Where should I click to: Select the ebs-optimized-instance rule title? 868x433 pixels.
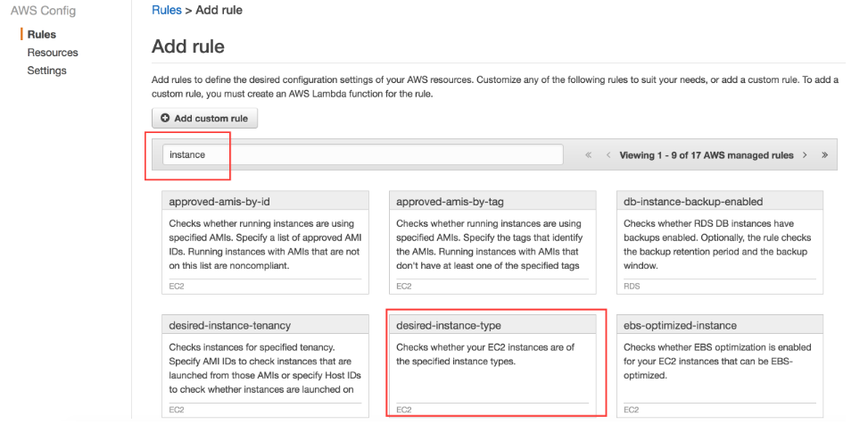(x=680, y=326)
